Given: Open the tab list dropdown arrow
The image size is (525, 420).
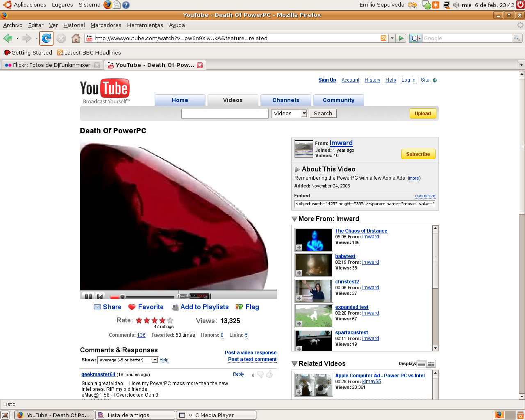Looking at the screenshot, I should 521,65.
